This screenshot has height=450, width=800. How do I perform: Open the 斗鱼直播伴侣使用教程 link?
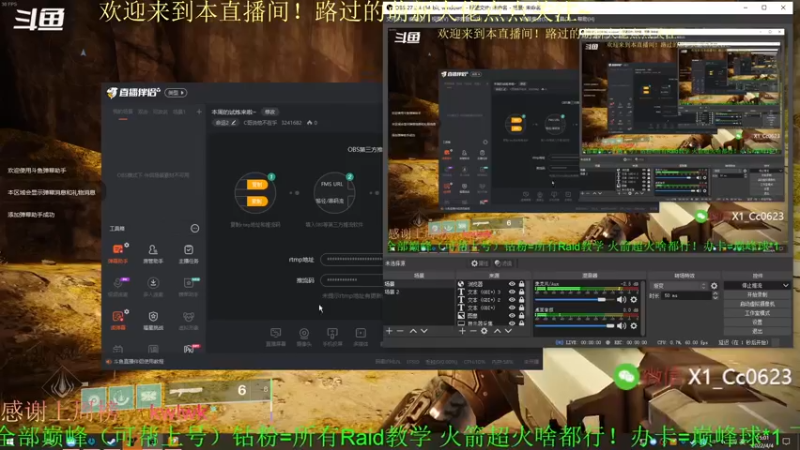139,362
